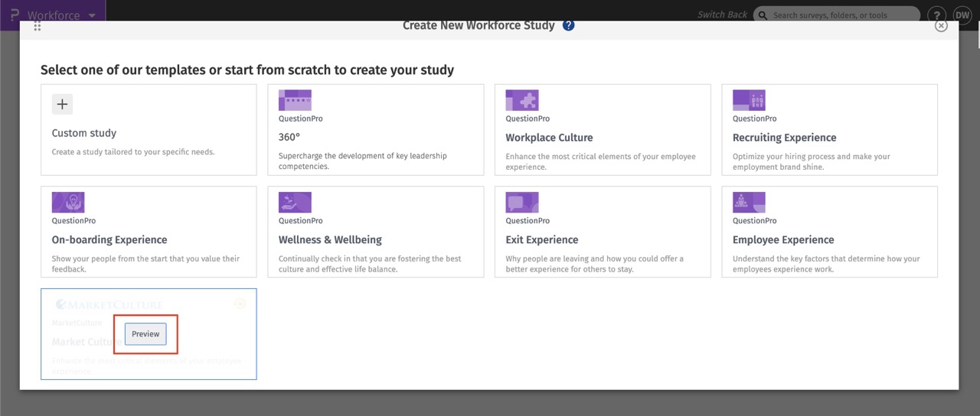Preview the Market Culture template
980x416 pixels.
(x=145, y=334)
